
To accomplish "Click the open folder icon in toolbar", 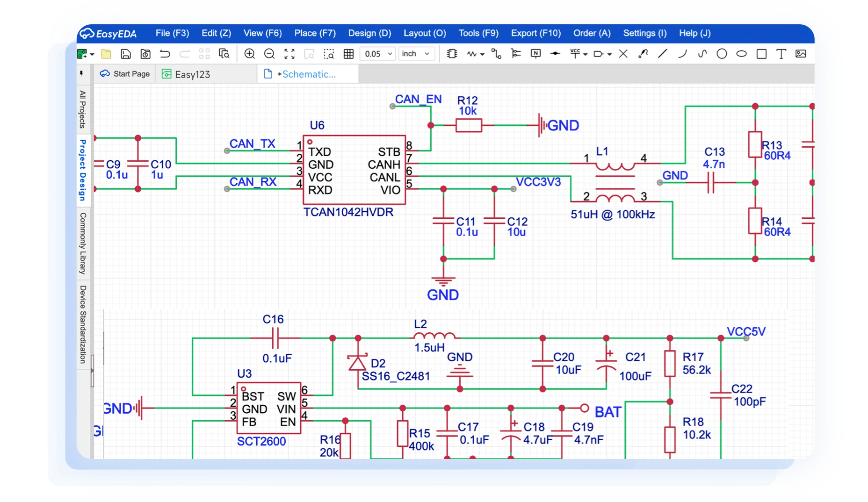I will click(x=106, y=54).
